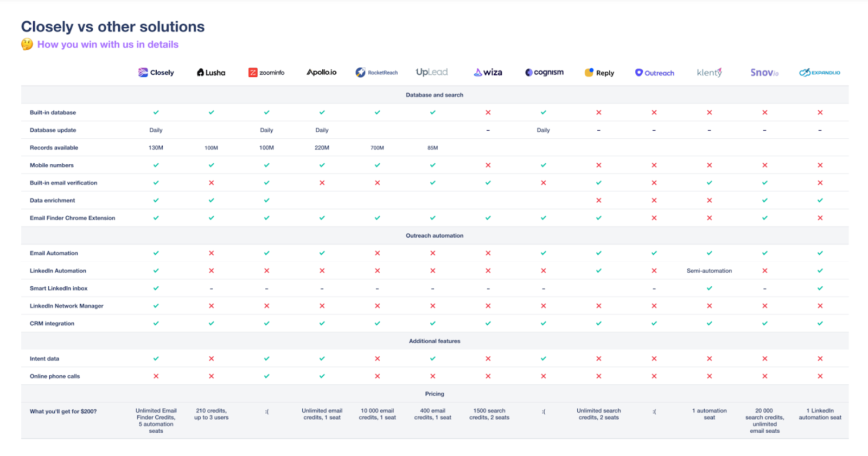The image size is (868, 456).
Task: Click the 'Outreach automation' section header
Action: click(435, 236)
